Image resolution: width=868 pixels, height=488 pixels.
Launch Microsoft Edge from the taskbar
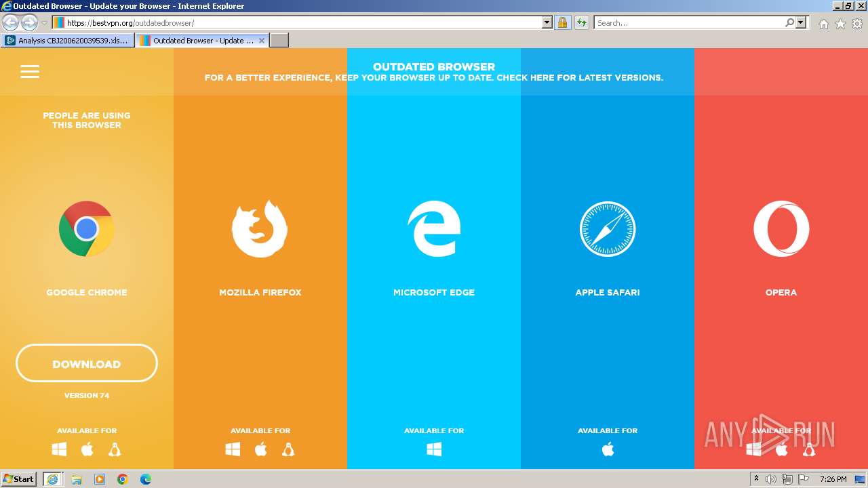146,479
